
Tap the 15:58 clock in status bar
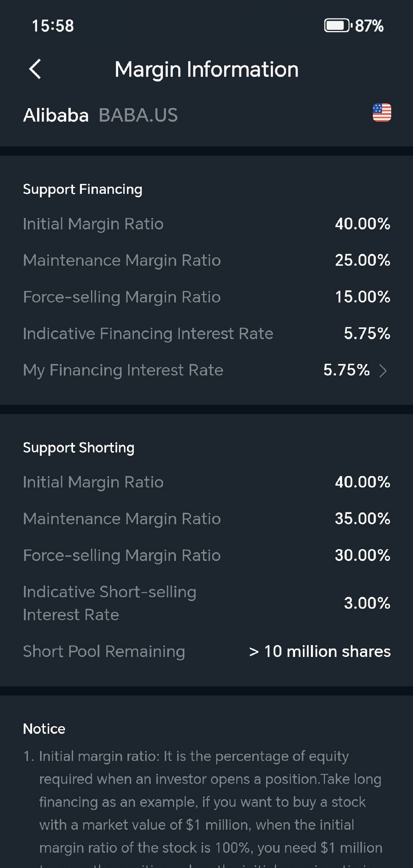[53, 26]
